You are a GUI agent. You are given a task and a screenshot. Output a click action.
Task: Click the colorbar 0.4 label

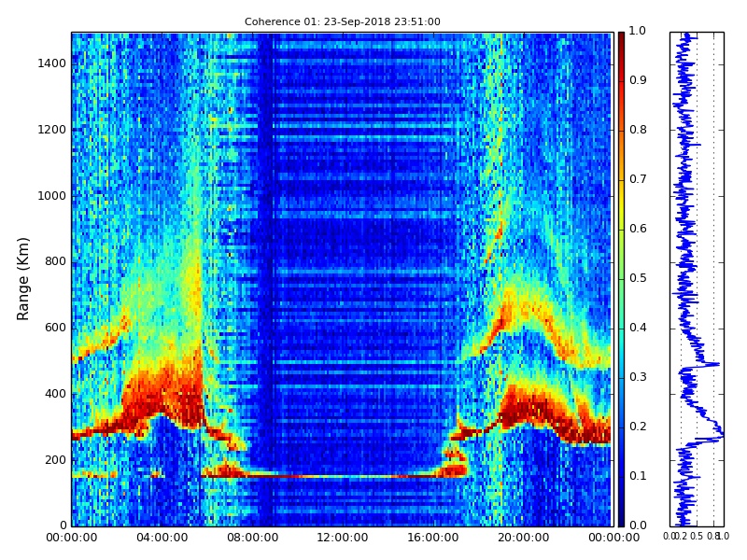pyautogui.click(x=638, y=328)
